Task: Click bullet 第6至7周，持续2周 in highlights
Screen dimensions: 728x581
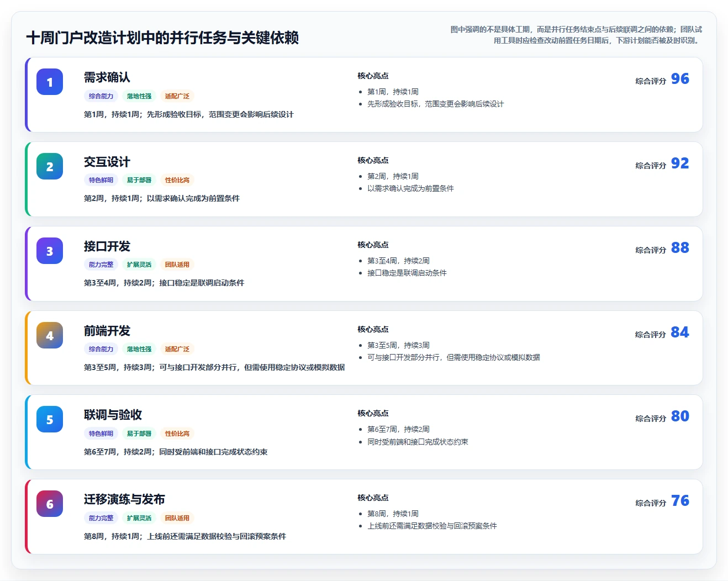Action: 398,429
